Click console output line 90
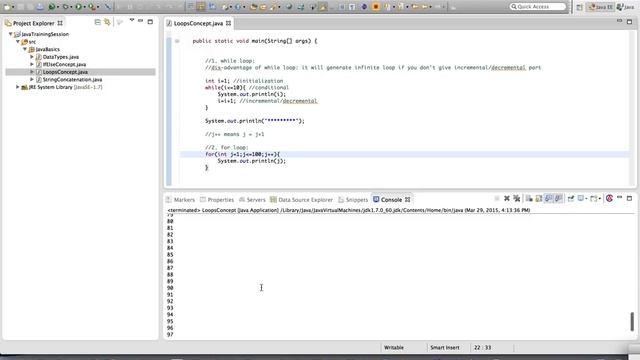This screenshot has width=640, height=360. (170, 288)
